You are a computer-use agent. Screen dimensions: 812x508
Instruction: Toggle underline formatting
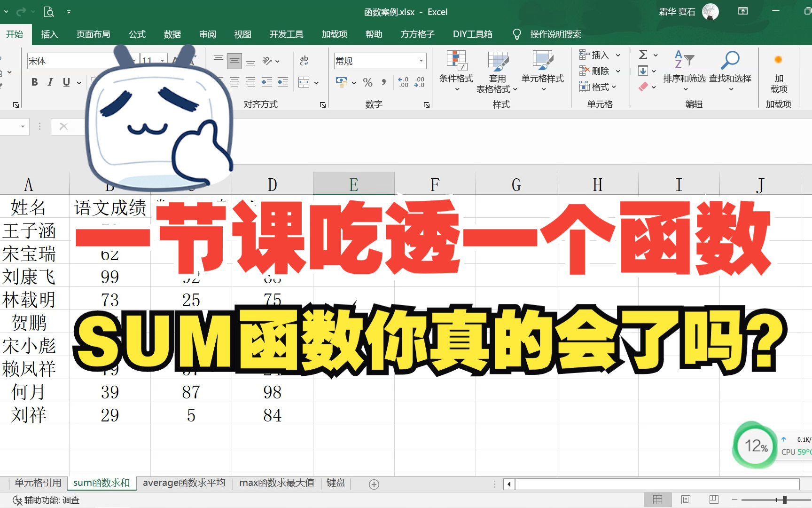[x=66, y=82]
